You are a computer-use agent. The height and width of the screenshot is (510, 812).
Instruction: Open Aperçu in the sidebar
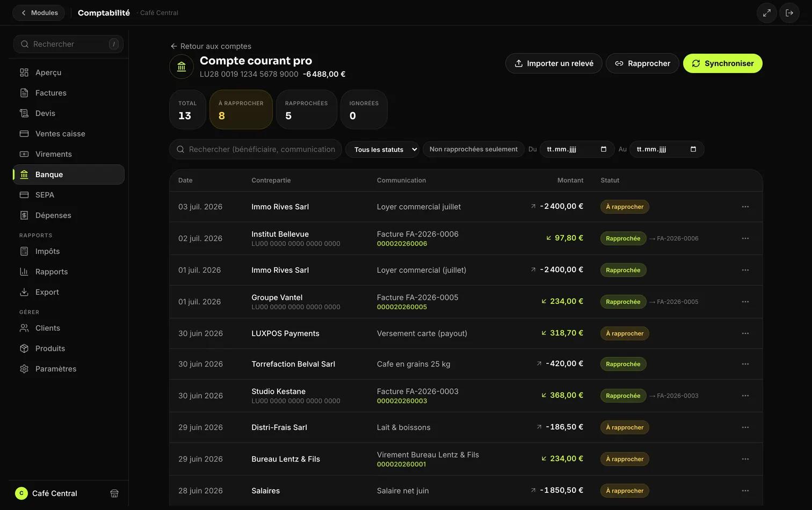(69, 72)
